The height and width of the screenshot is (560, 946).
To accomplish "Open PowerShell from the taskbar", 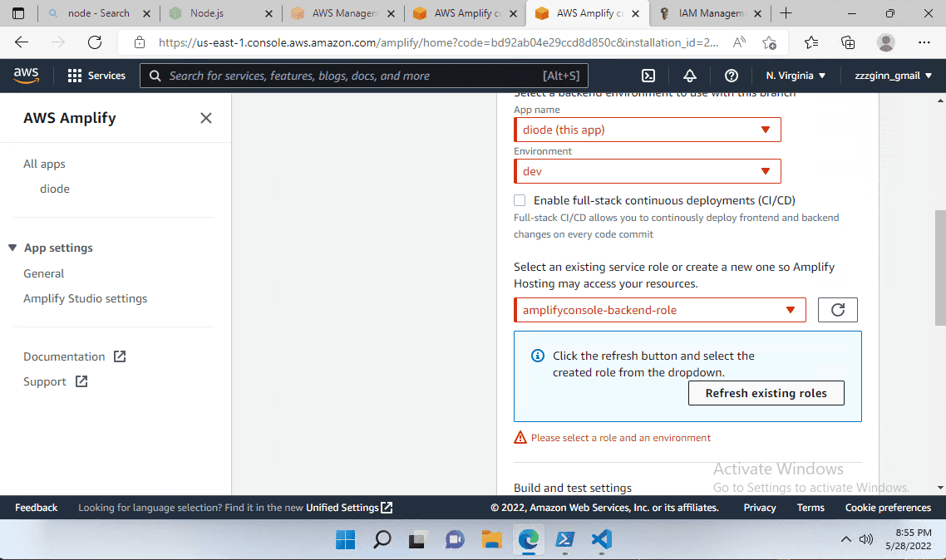I will coord(564,539).
